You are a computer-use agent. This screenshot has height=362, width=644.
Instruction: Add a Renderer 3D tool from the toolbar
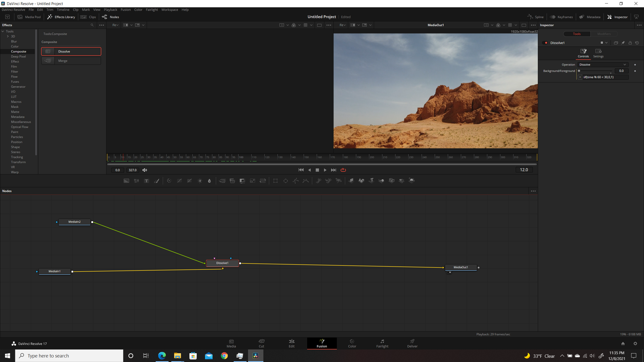[x=412, y=180]
